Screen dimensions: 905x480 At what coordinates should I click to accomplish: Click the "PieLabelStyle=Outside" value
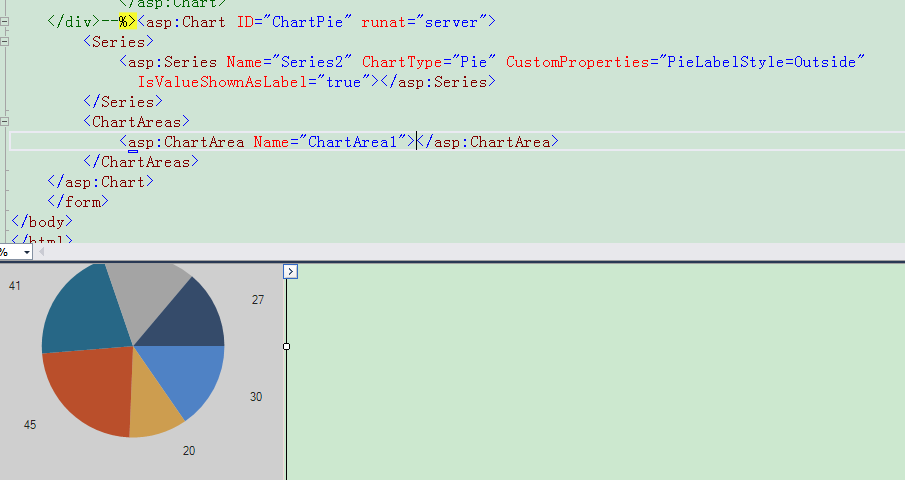[762, 62]
